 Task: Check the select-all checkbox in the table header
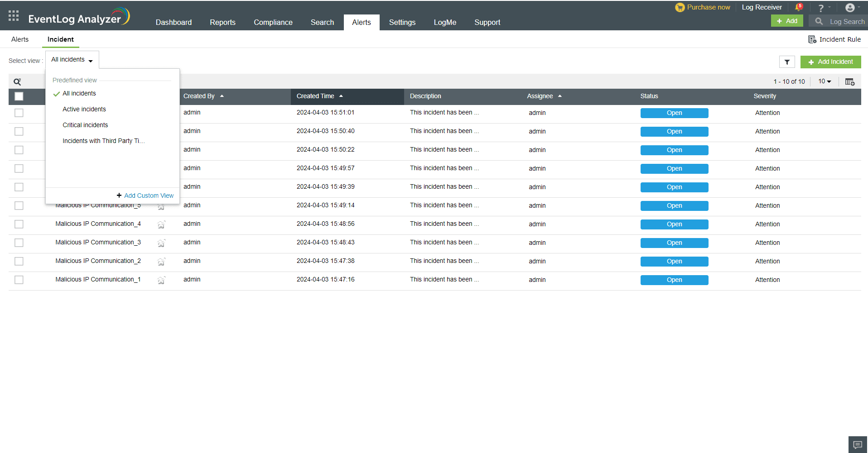(x=19, y=96)
